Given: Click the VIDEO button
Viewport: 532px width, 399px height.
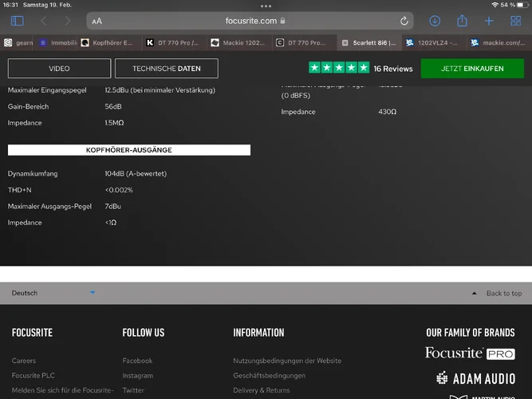Looking at the screenshot, I should 59,69.
